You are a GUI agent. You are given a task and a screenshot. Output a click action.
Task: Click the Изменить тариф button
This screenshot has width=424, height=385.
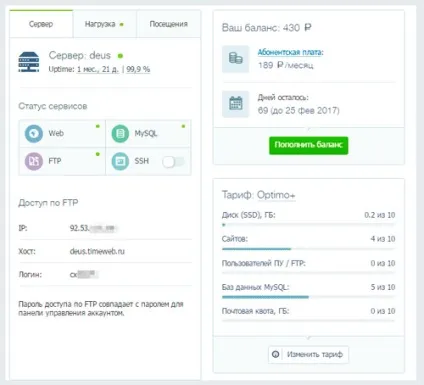[x=309, y=355]
